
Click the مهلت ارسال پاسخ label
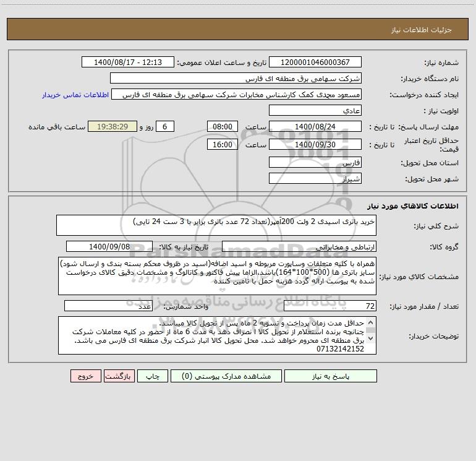[x=428, y=127]
